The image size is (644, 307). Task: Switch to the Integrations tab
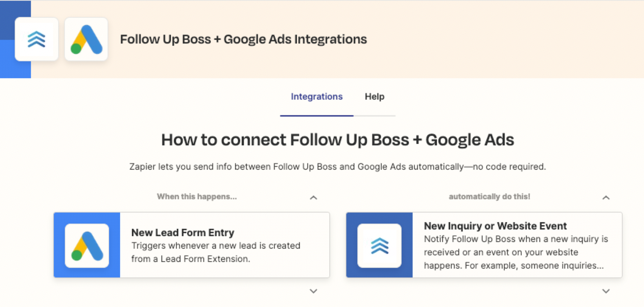317,97
